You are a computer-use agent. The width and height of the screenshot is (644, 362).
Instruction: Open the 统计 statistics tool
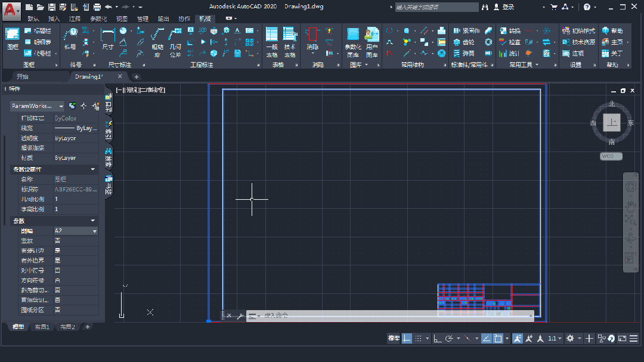(x=510, y=54)
